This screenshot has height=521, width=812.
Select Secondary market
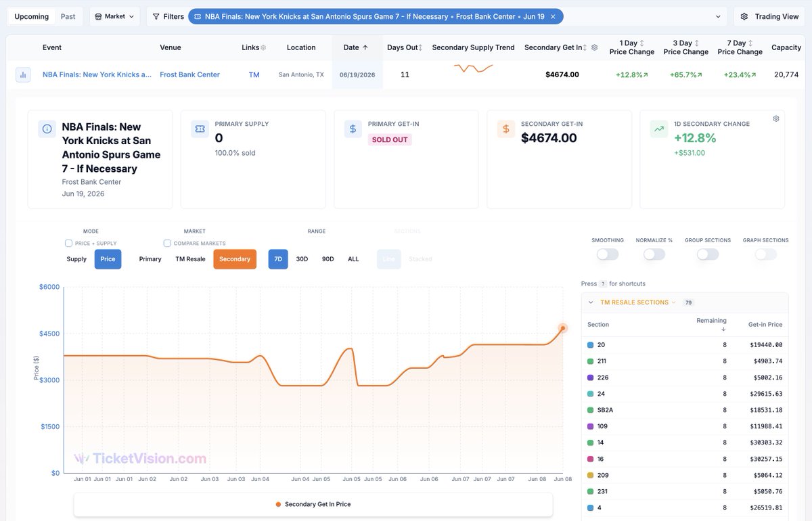click(x=235, y=259)
